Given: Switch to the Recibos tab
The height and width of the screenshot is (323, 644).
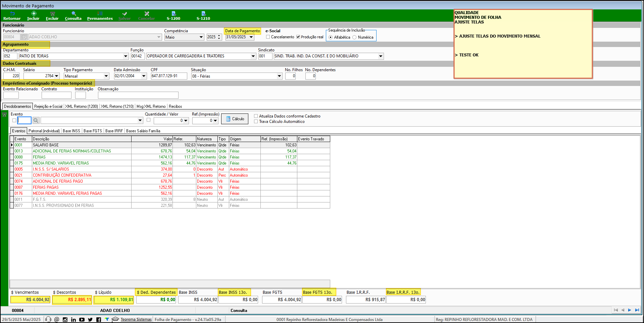Looking at the screenshot, I should (x=176, y=106).
